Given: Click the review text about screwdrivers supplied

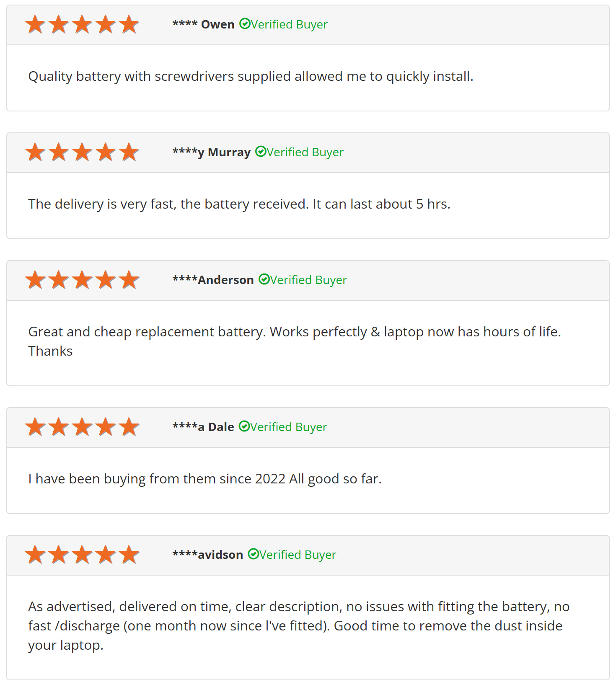Looking at the screenshot, I should pyautogui.click(x=251, y=77).
